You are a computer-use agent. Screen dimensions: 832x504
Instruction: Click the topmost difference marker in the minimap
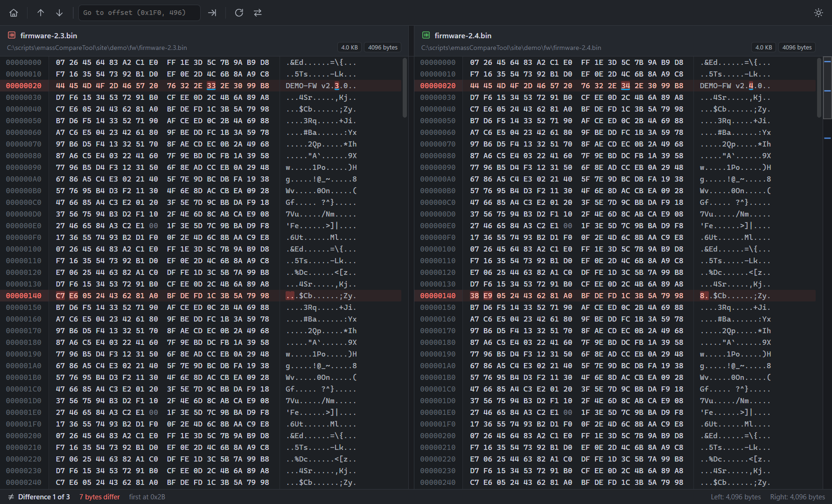click(827, 62)
